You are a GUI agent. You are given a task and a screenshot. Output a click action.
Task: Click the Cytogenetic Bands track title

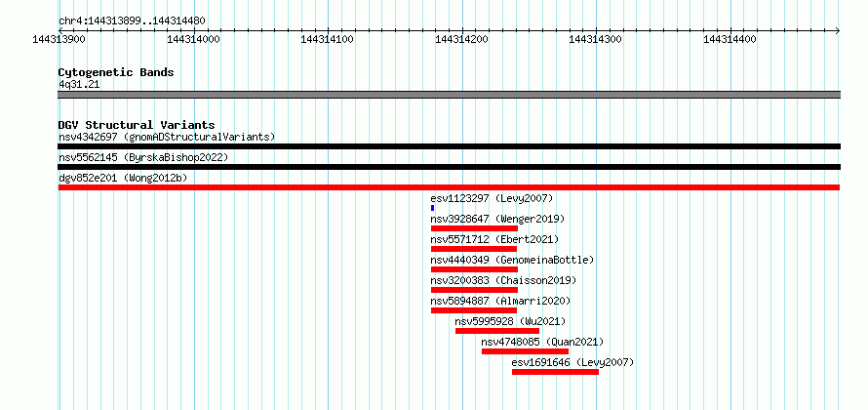click(x=116, y=72)
